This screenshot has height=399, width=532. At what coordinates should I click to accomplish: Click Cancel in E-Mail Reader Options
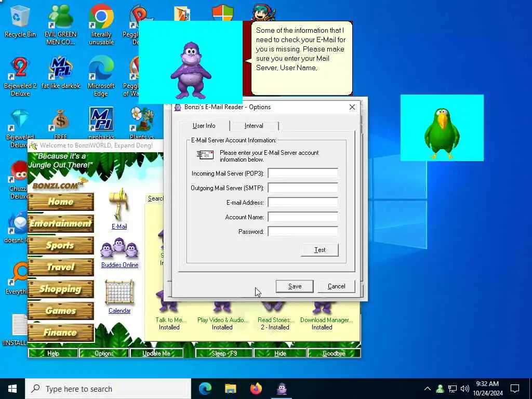pyautogui.click(x=336, y=286)
